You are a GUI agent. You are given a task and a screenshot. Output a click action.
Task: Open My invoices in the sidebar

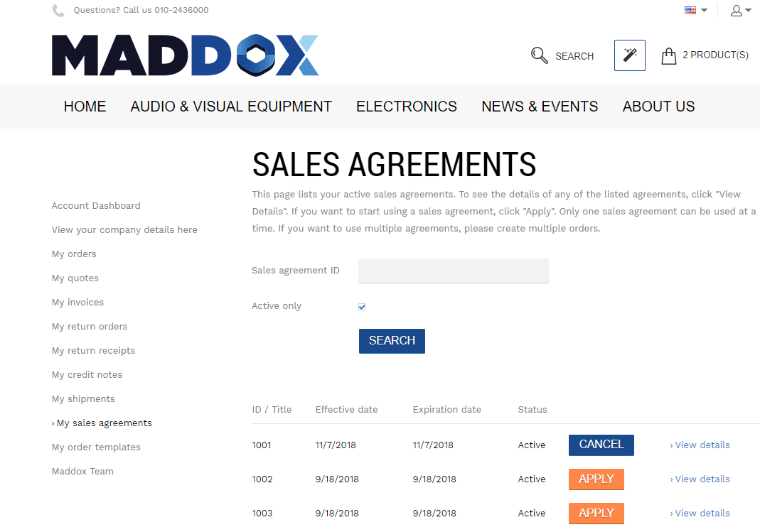(78, 303)
